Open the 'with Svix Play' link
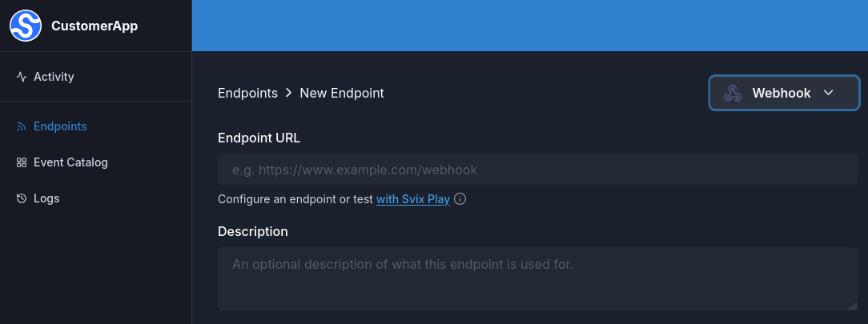Viewport: 868px width, 324px height. (412, 199)
